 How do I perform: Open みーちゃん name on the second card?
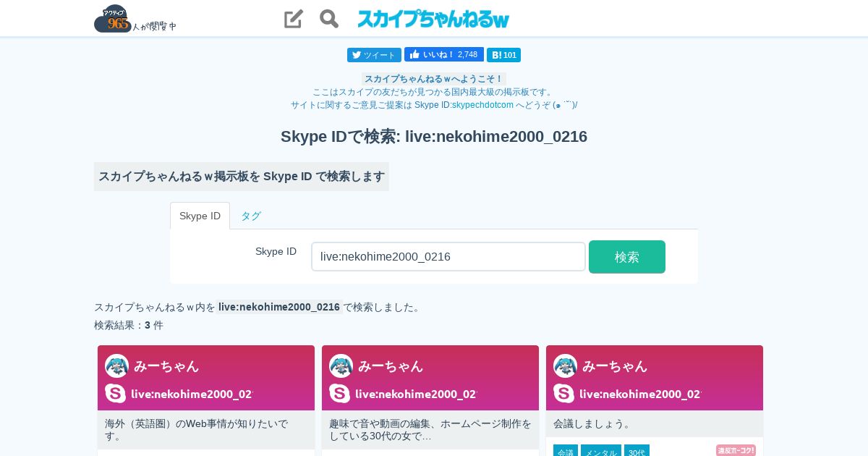tap(391, 366)
